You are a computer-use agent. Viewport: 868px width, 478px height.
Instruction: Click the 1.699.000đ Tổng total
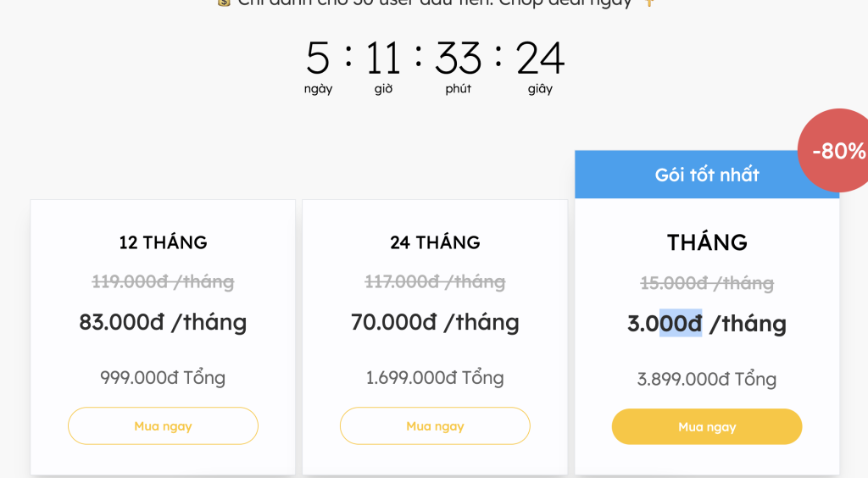(435, 377)
